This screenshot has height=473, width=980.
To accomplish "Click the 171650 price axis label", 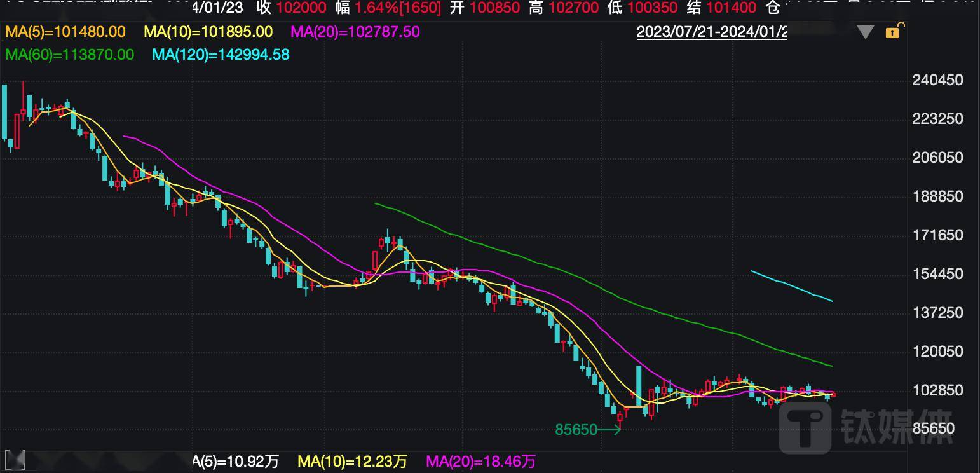I will 937,235.
